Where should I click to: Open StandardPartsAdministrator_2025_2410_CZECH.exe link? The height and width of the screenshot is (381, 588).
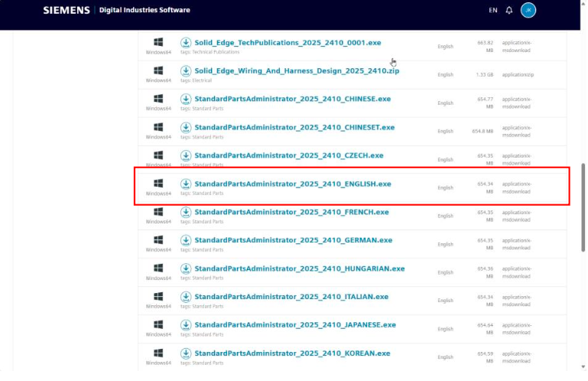click(289, 155)
